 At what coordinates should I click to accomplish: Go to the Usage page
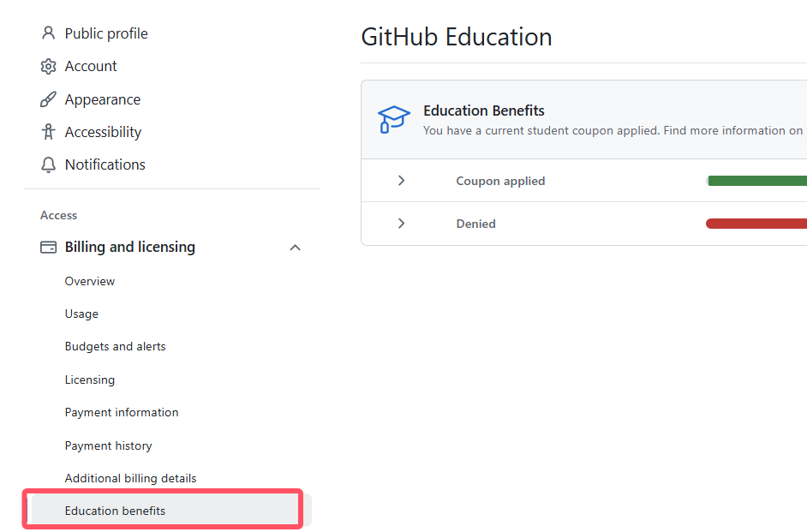(81, 314)
